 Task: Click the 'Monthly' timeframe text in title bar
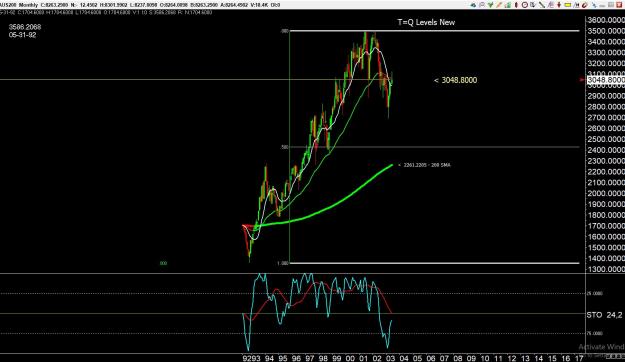coord(28,5)
